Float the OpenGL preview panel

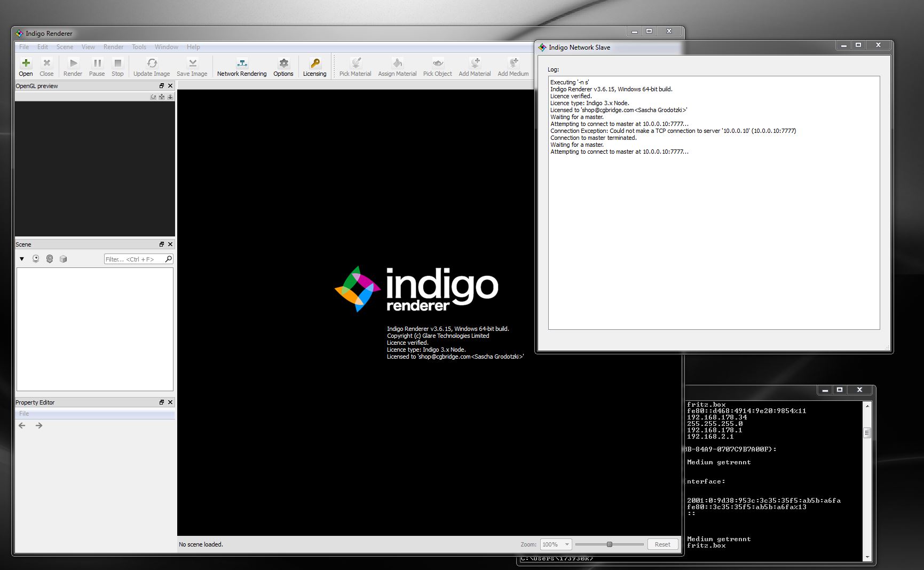click(x=162, y=86)
